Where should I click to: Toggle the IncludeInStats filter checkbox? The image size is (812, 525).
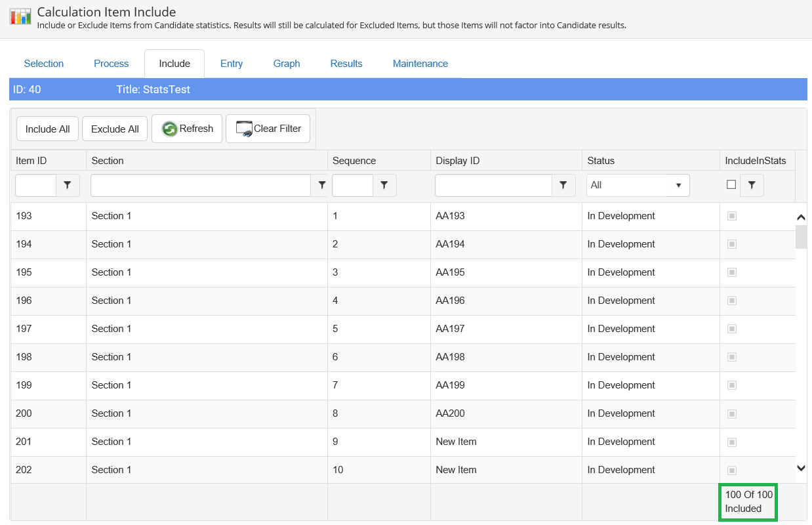731,185
